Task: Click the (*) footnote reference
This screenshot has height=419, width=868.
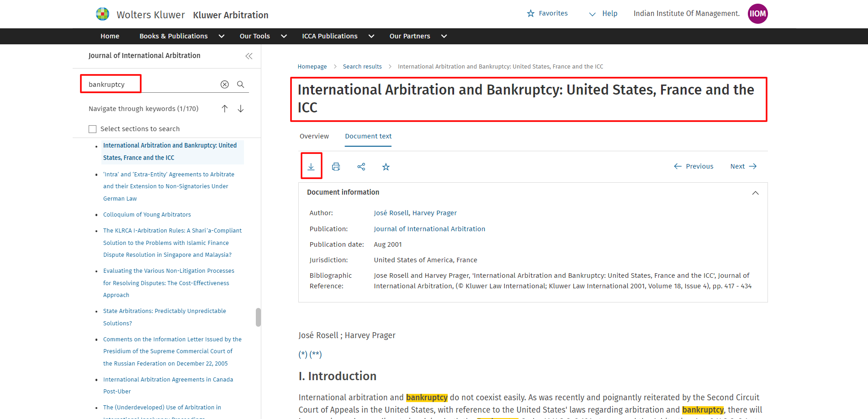Action: (303, 355)
